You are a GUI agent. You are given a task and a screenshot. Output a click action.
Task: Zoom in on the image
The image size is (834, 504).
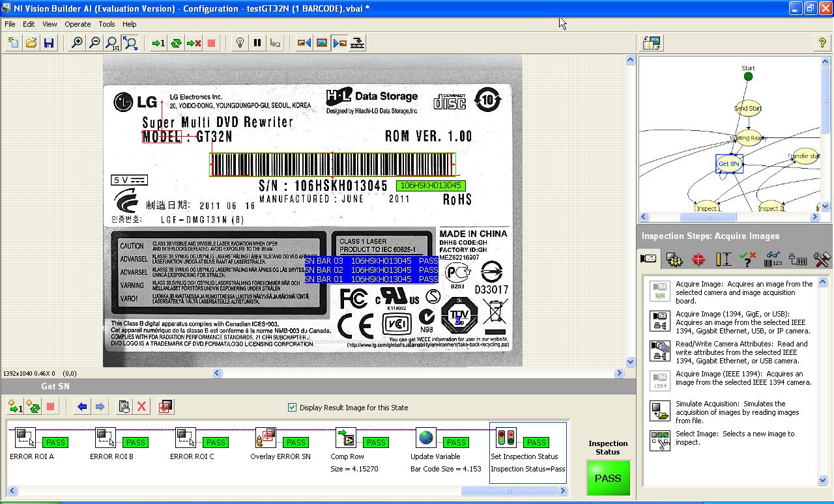coord(77,43)
